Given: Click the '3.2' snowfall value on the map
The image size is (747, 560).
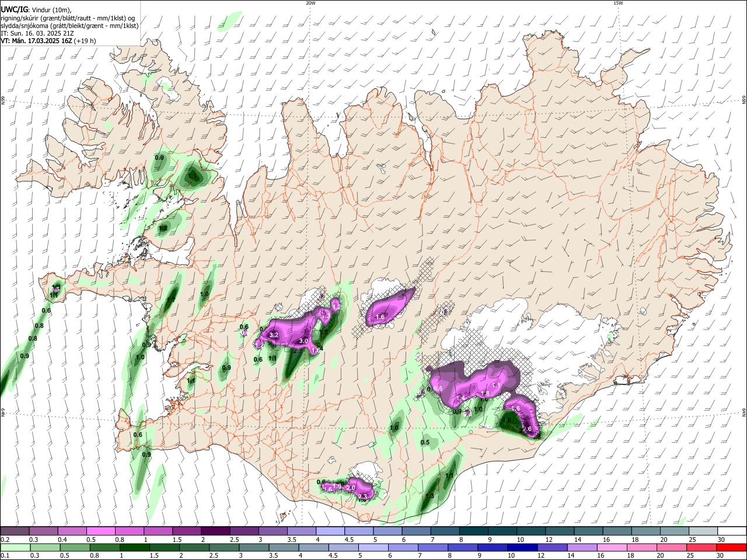Looking at the screenshot, I should tap(274, 335).
